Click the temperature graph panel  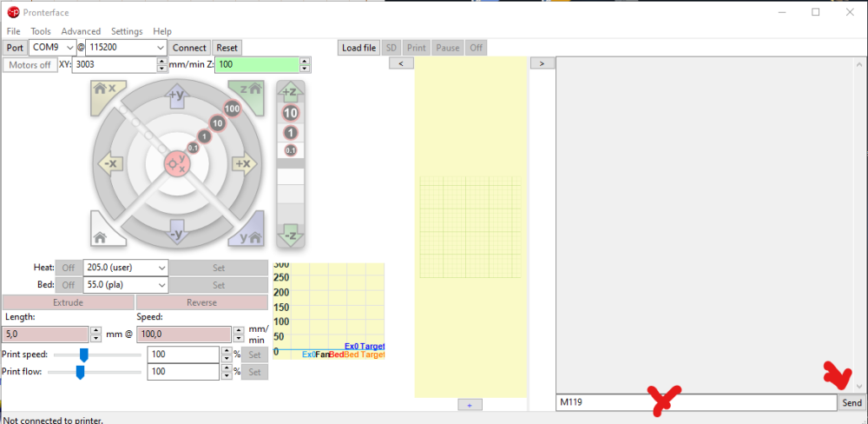tap(329, 310)
